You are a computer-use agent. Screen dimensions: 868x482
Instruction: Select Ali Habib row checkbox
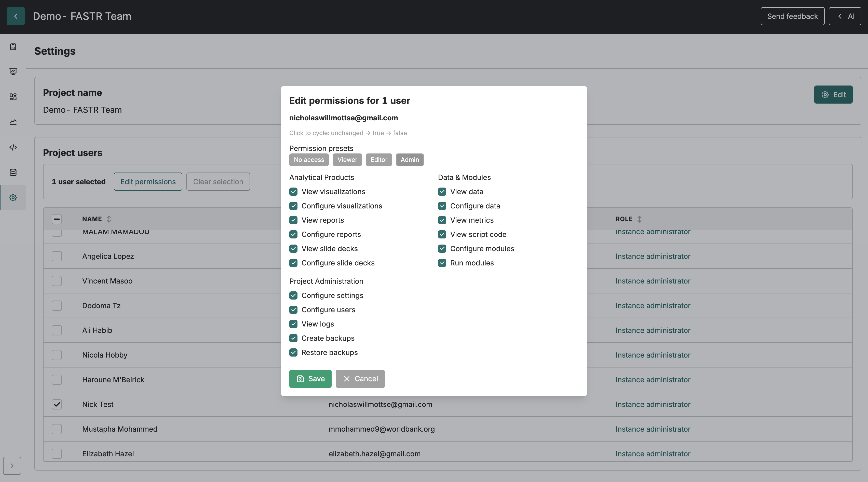click(x=57, y=331)
